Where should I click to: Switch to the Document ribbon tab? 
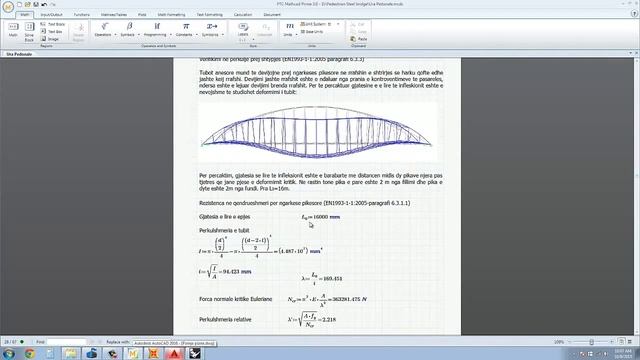(x=272, y=15)
